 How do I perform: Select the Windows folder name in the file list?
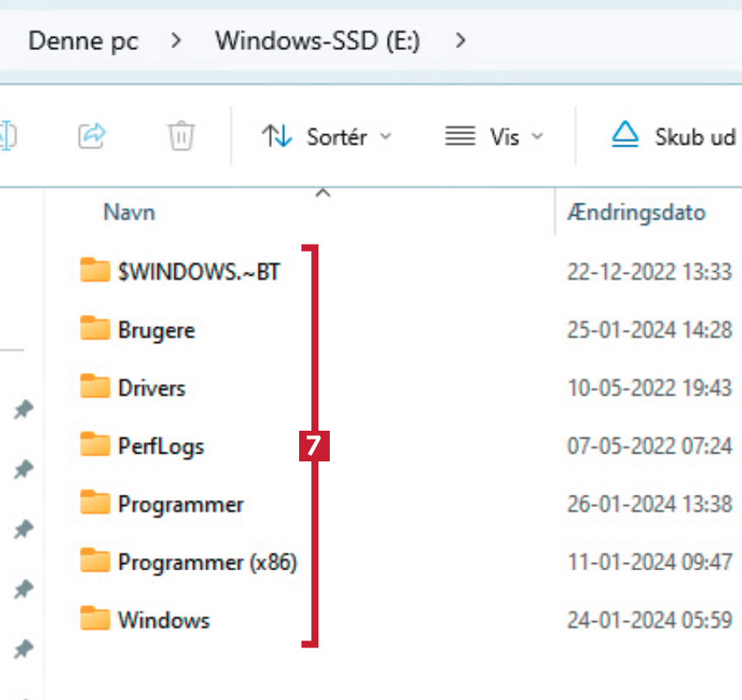click(164, 620)
